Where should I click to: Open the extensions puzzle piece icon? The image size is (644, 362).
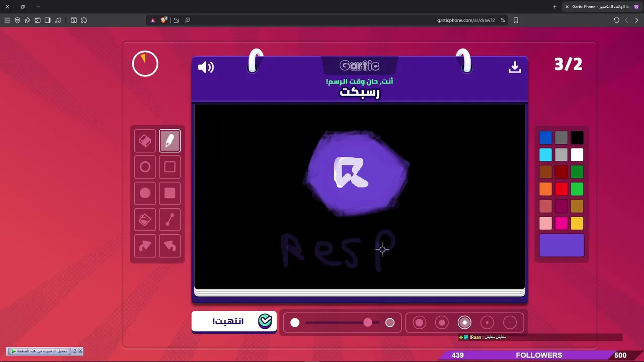[x=84, y=20]
